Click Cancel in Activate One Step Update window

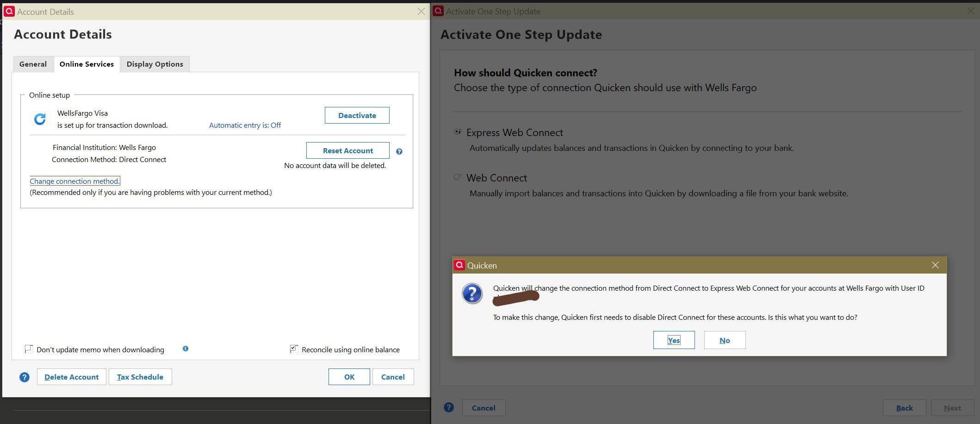click(484, 408)
